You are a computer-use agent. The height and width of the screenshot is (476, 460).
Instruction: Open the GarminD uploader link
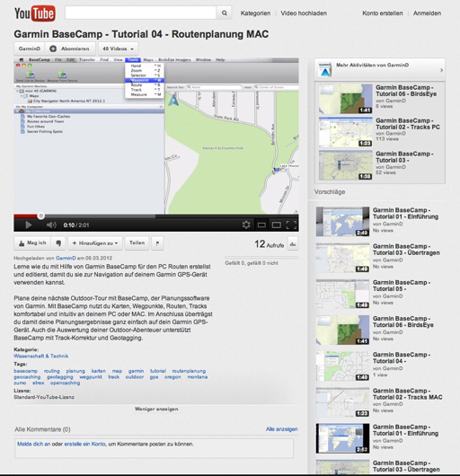pyautogui.click(x=66, y=258)
